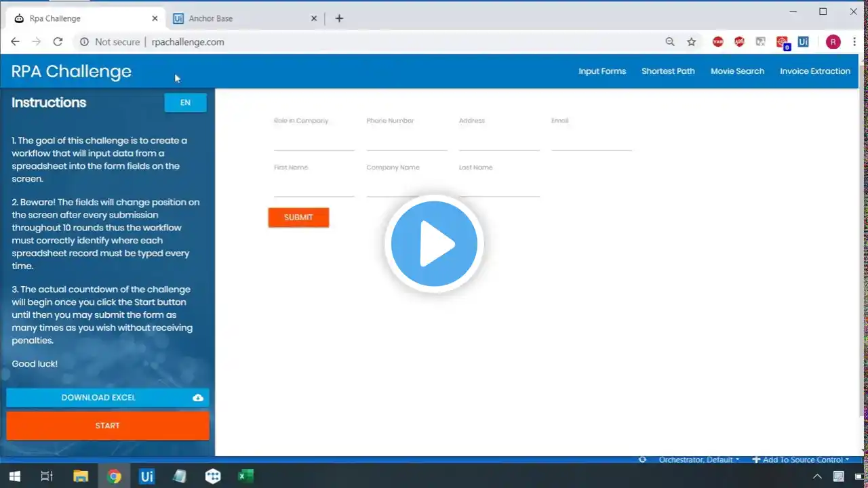
Task: Open the EN language selector
Action: point(185,103)
